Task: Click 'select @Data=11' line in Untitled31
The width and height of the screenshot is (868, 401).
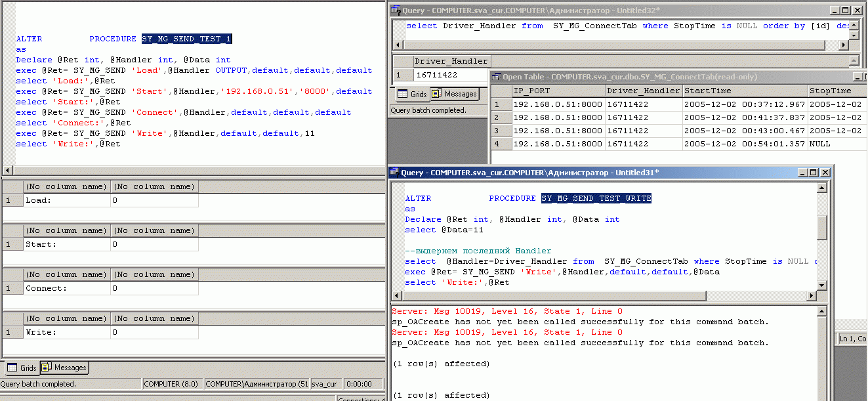Action: tap(444, 230)
